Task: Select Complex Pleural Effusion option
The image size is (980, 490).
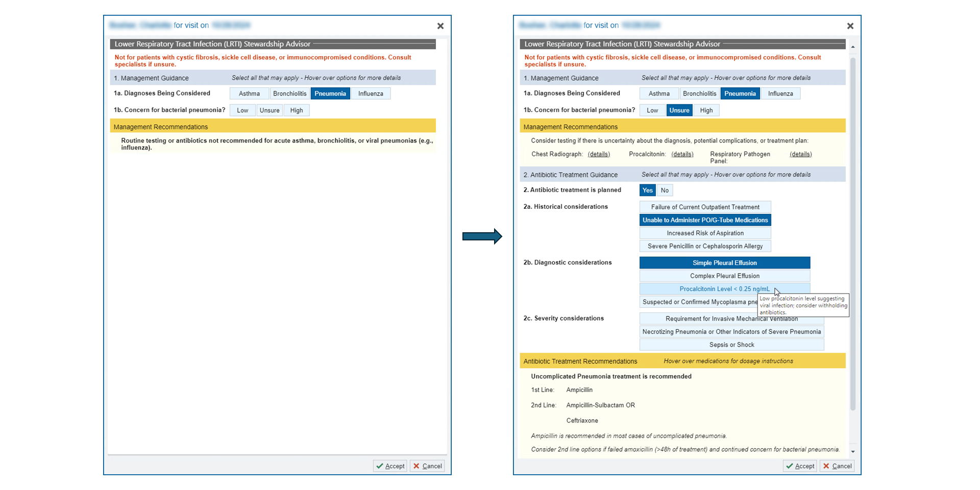Action: [x=725, y=276]
